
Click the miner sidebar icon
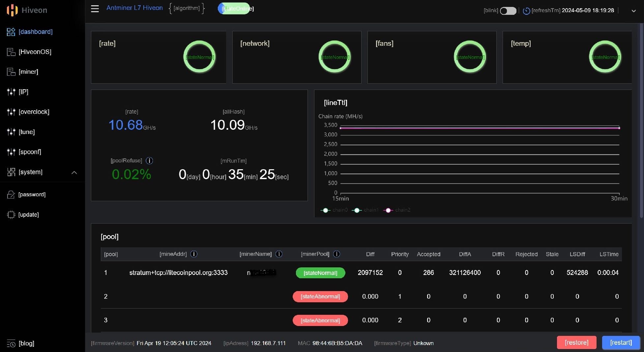point(11,72)
